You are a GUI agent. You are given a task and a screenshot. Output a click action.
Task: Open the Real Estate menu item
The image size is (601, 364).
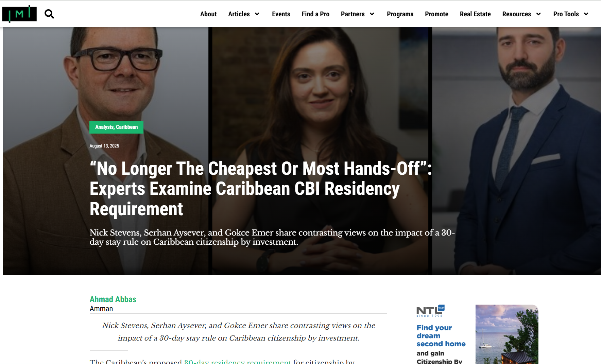pyautogui.click(x=475, y=14)
